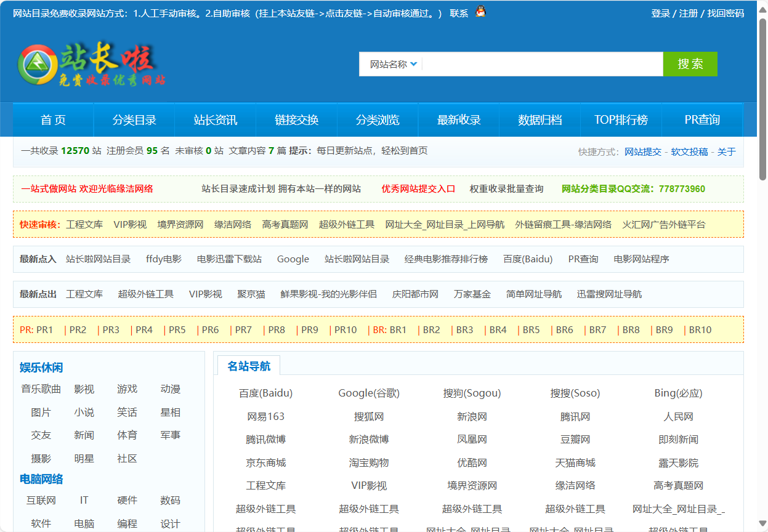Select BR10 filter link

[700, 330]
